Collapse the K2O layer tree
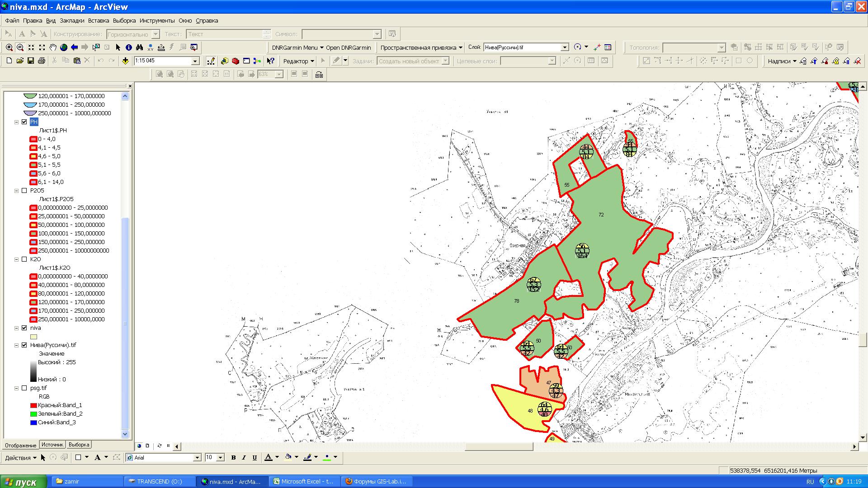Viewport: 868px width, 488px height. (17, 259)
